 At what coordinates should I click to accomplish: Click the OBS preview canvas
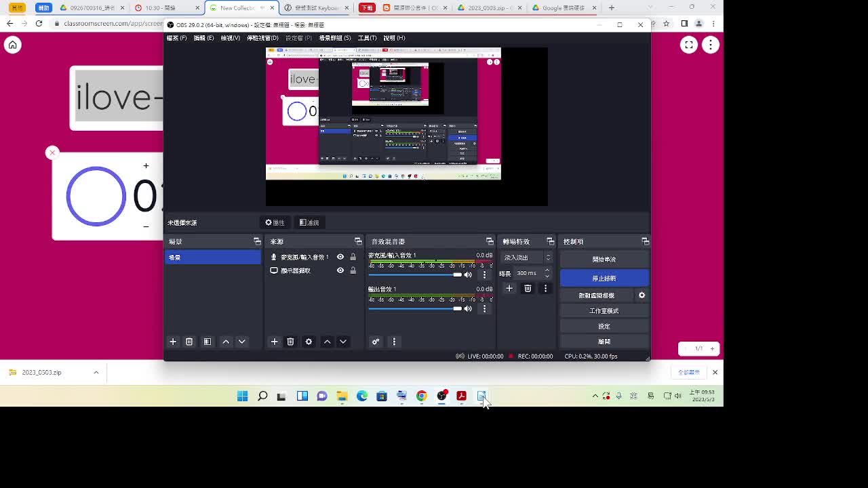[406, 127]
